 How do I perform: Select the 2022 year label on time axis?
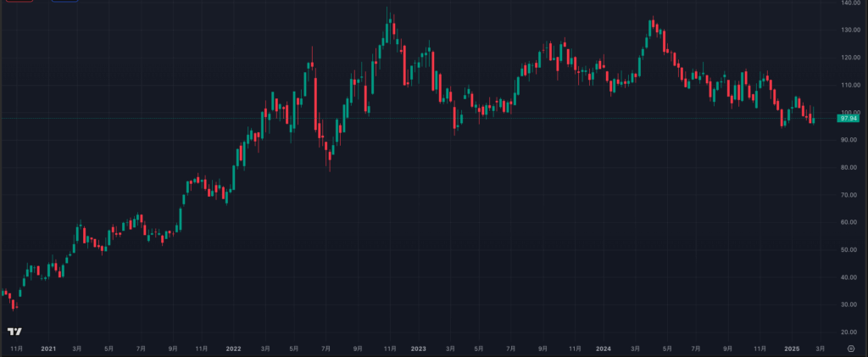click(x=234, y=349)
